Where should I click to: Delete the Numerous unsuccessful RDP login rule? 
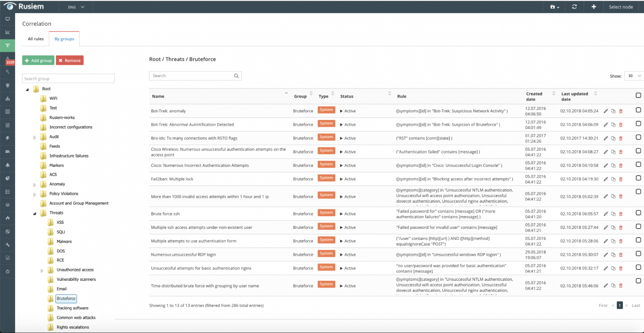pyautogui.click(x=621, y=255)
